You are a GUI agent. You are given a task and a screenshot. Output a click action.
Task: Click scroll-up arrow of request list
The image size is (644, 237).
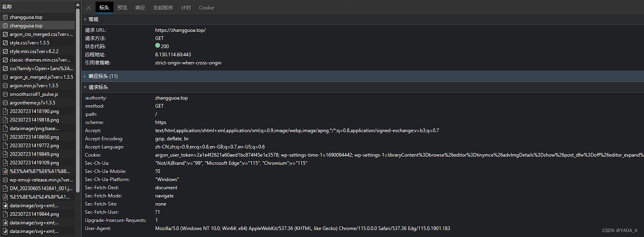coord(78,5)
